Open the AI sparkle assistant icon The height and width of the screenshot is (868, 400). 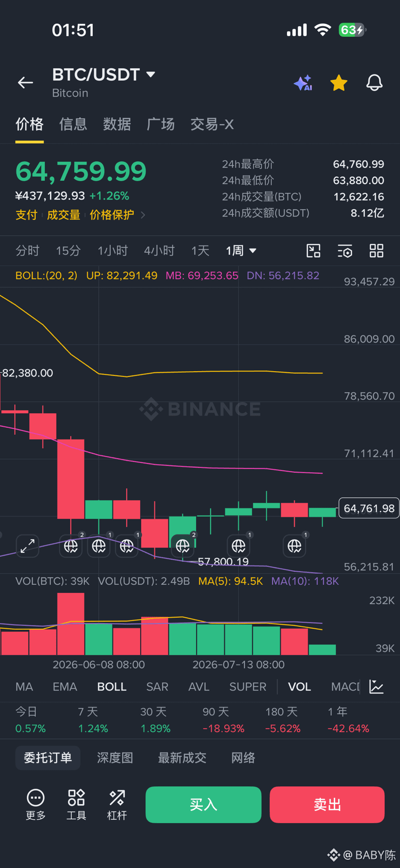pos(303,83)
